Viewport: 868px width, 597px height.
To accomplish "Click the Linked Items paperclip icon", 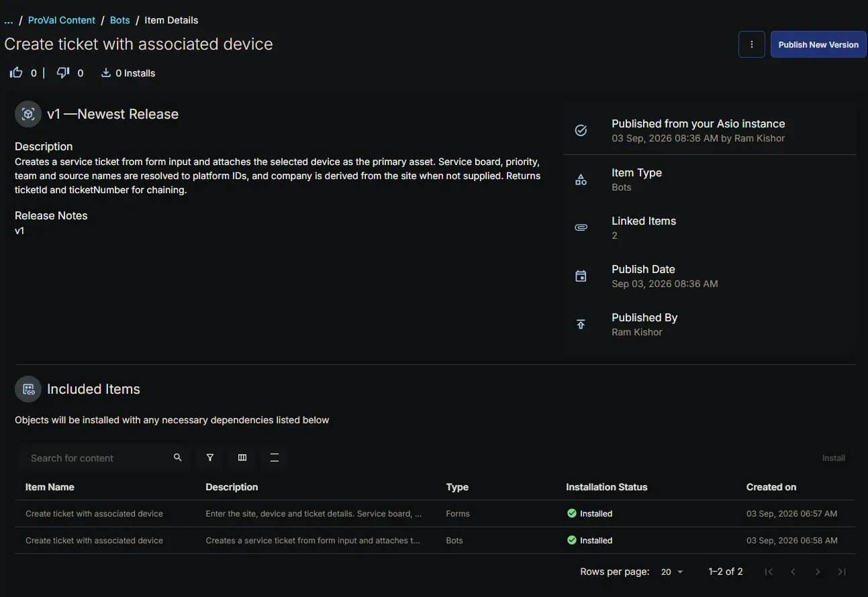I will tap(581, 228).
